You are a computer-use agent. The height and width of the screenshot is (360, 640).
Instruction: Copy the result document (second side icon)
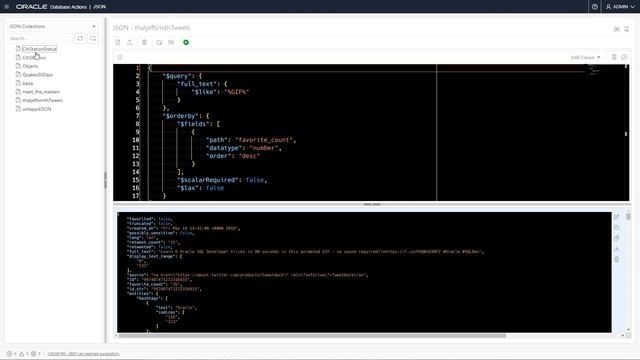[x=617, y=227]
